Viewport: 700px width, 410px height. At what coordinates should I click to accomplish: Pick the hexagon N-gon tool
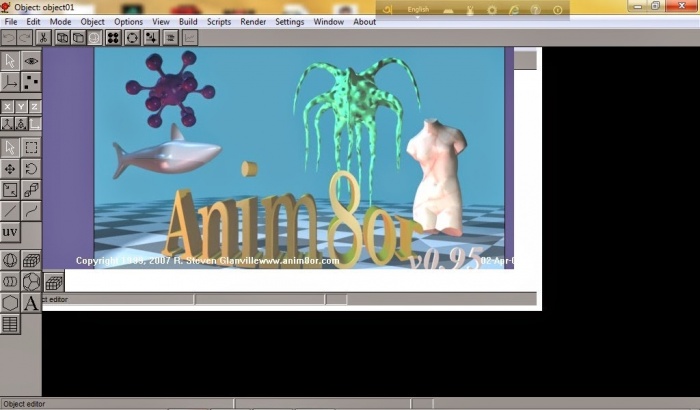tap(10, 303)
